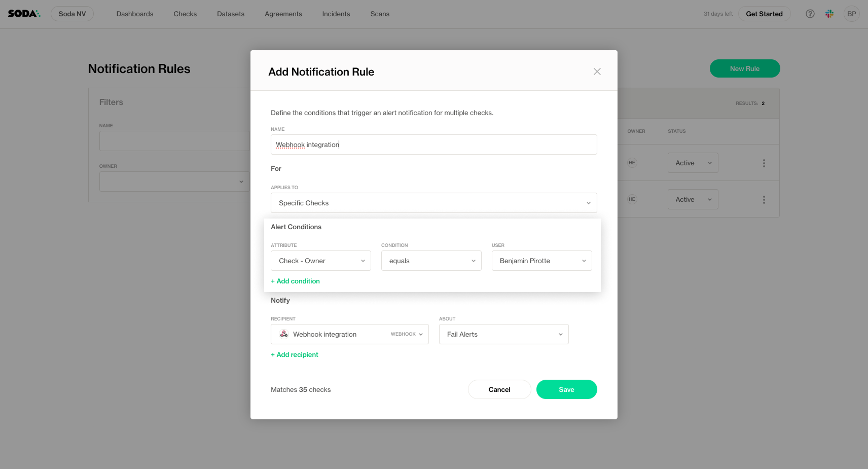868x469 pixels.
Task: Close the Add Notification Rule dialog
Action: coord(597,71)
